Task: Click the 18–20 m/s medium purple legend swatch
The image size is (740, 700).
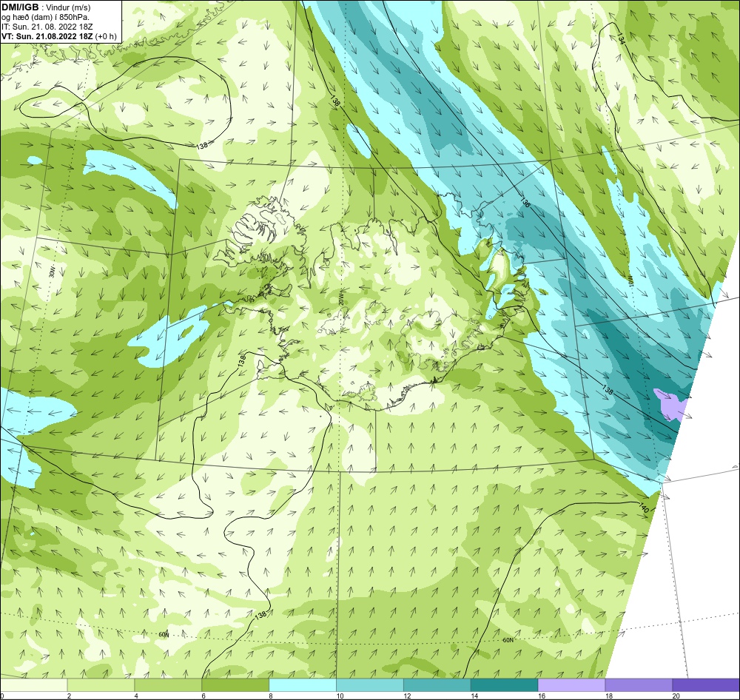Action: click(639, 684)
